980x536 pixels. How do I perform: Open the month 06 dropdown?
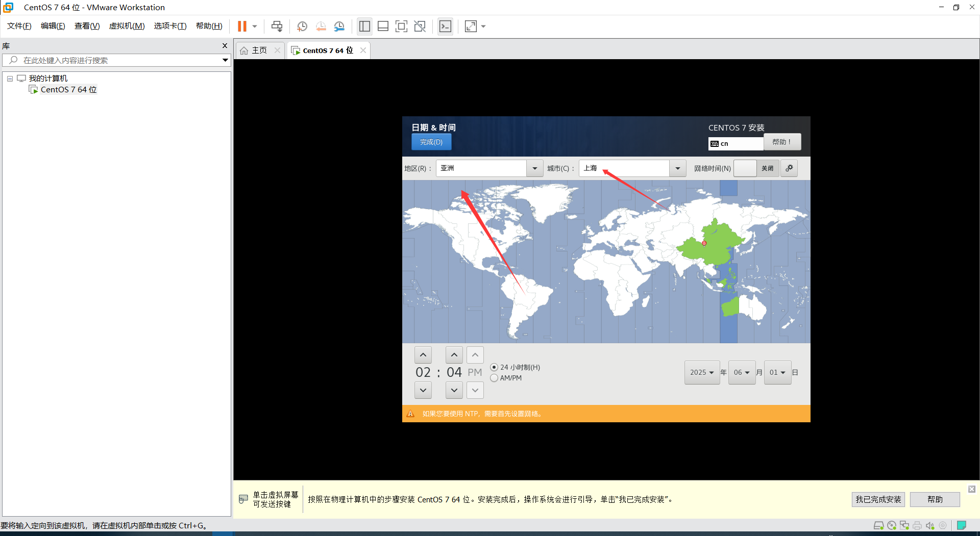[742, 372]
